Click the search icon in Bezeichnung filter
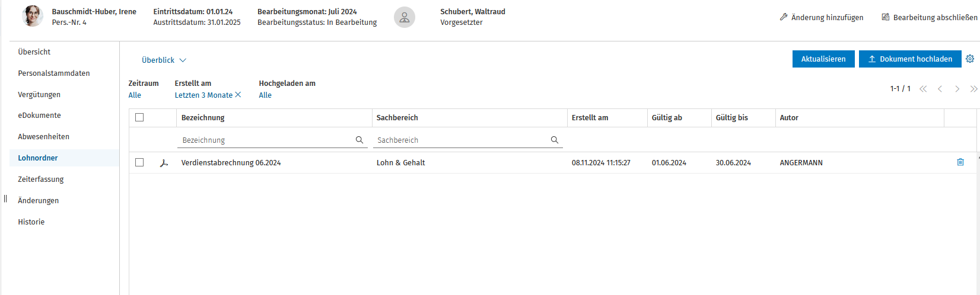 359,140
